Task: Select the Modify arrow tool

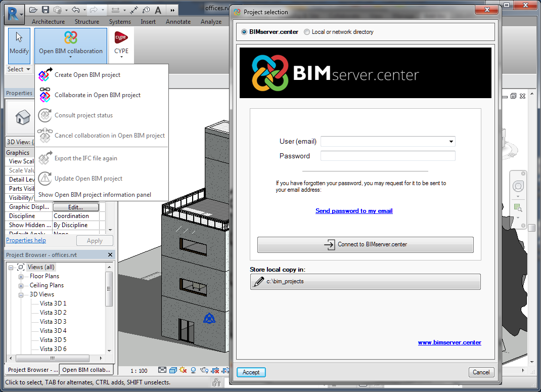Action: 19,38
